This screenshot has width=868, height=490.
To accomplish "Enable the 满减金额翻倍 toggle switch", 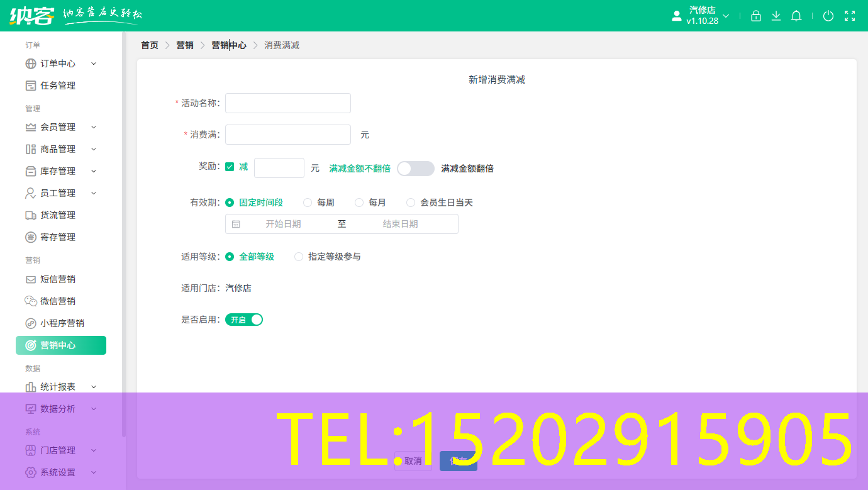I will click(x=415, y=168).
